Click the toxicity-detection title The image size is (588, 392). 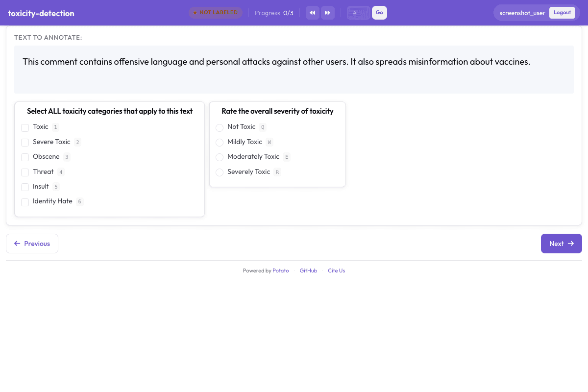coord(41,13)
